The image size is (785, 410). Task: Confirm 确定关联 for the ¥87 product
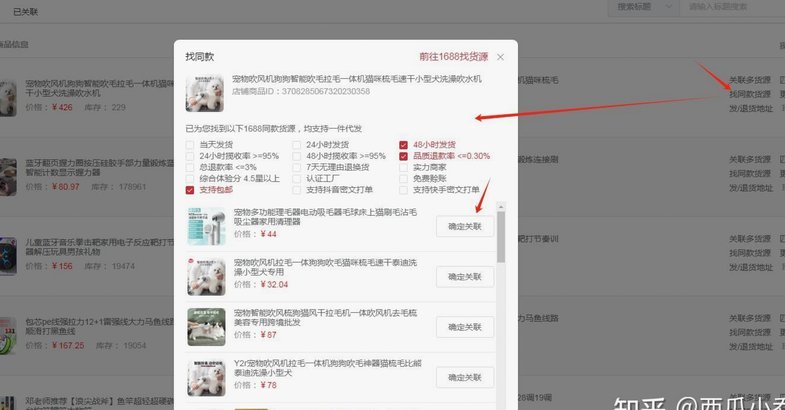click(x=465, y=327)
